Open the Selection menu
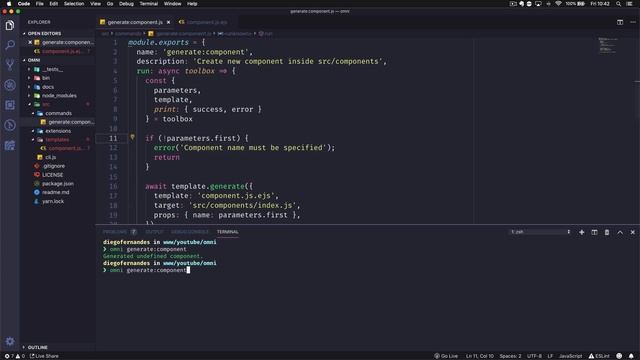The height and width of the screenshot is (360, 640). [x=73, y=4]
